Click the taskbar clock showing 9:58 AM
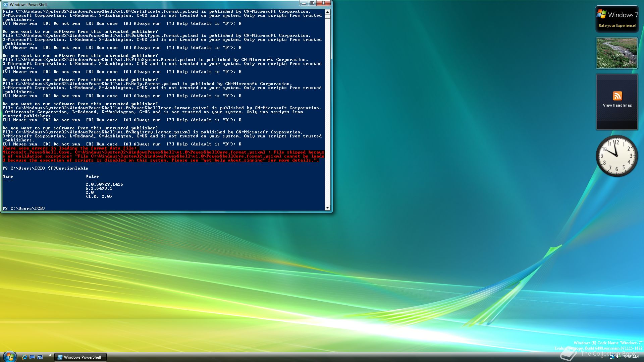644x362 pixels. [x=631, y=357]
